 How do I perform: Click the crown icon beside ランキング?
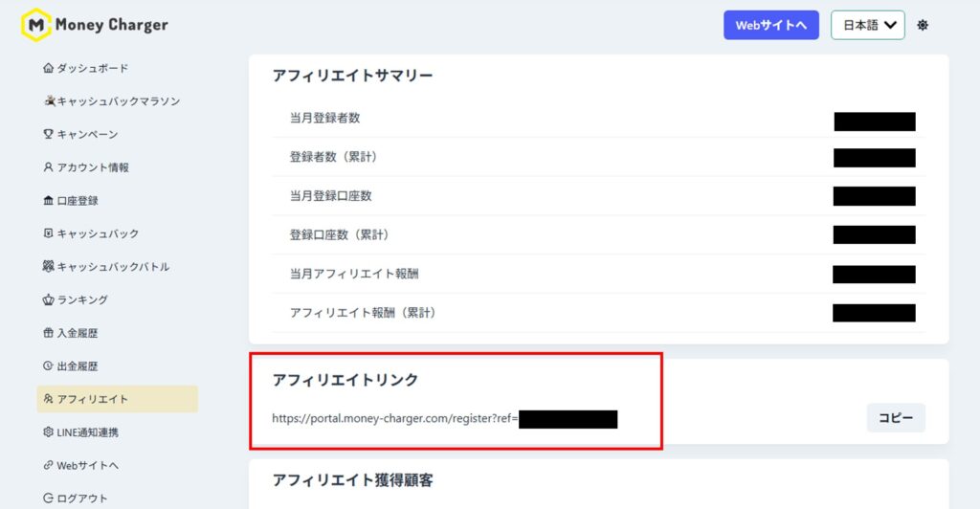(49, 300)
